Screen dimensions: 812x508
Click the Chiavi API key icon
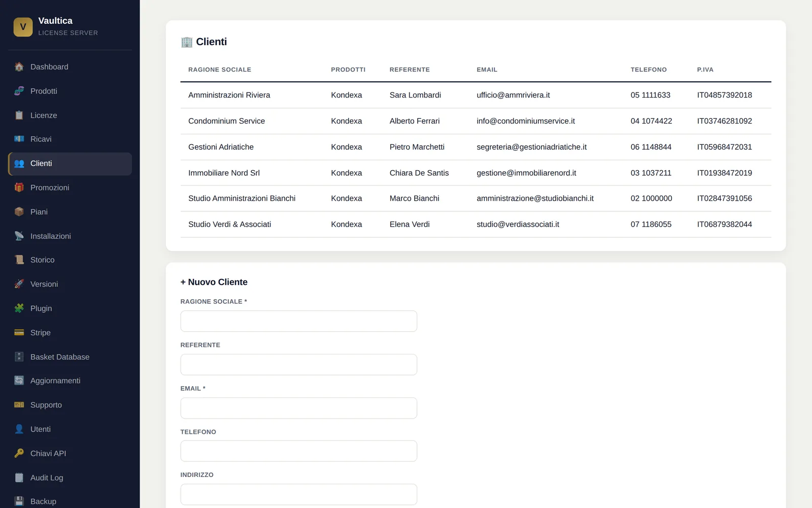pyautogui.click(x=19, y=453)
